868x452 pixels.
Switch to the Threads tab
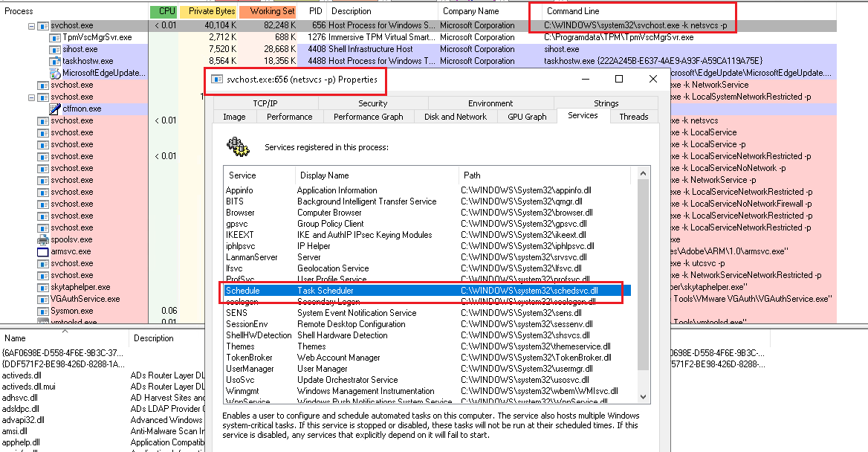[633, 116]
